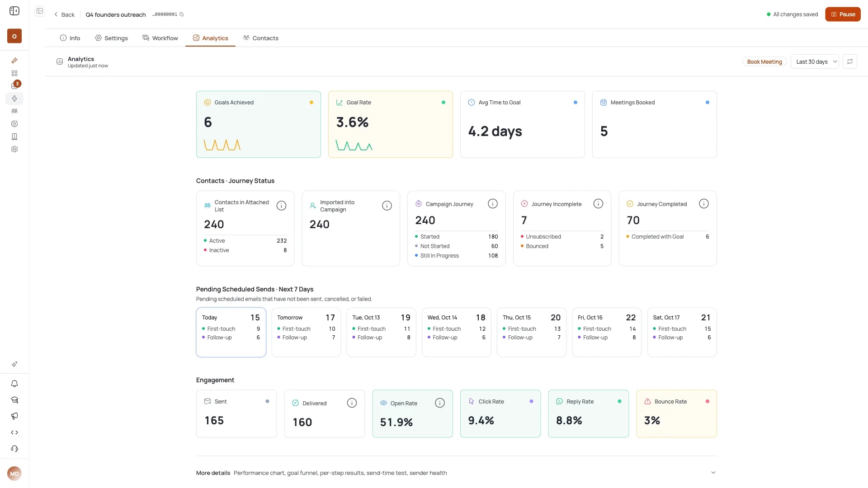Toggle the sidebar panel icon beside Back
868x488 pixels.
(40, 11)
